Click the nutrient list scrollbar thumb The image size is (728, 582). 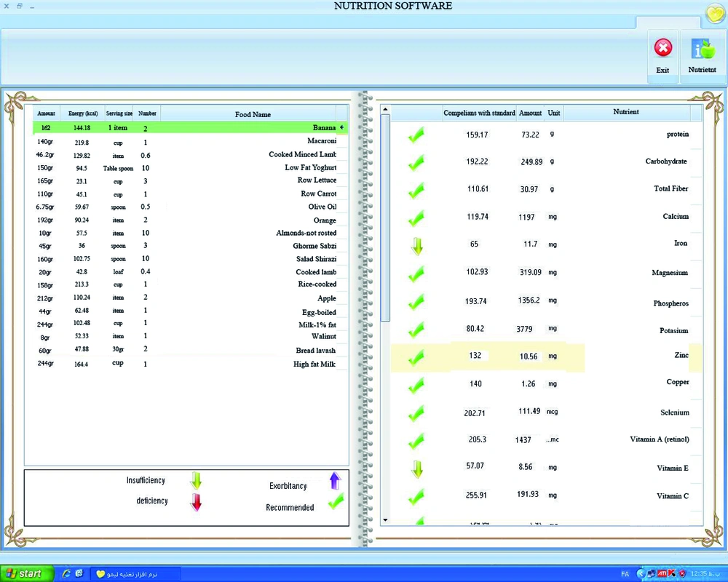pyautogui.click(x=385, y=218)
